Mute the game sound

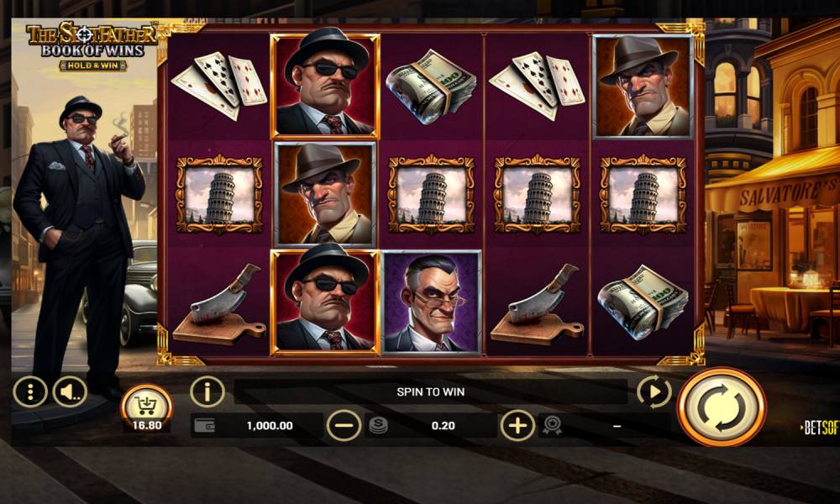pos(70,392)
